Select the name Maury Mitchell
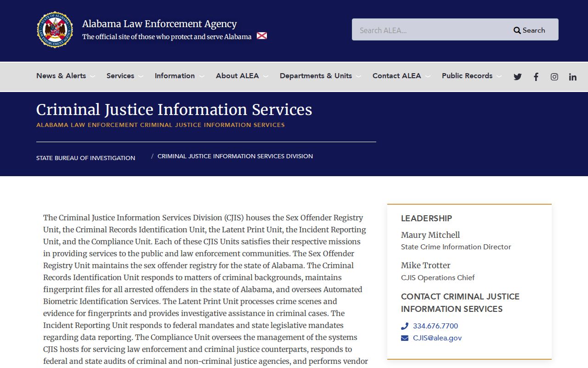The width and height of the screenshot is (588, 368). 430,235
